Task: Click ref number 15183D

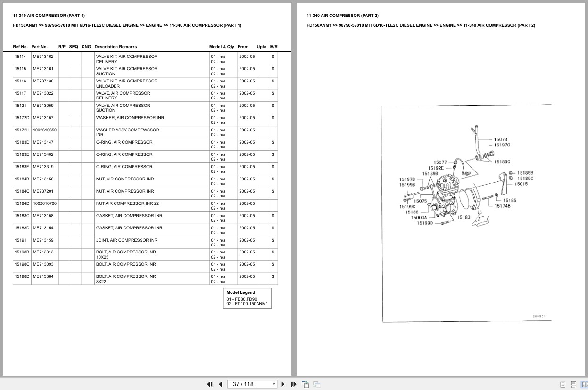Action: click(x=22, y=142)
